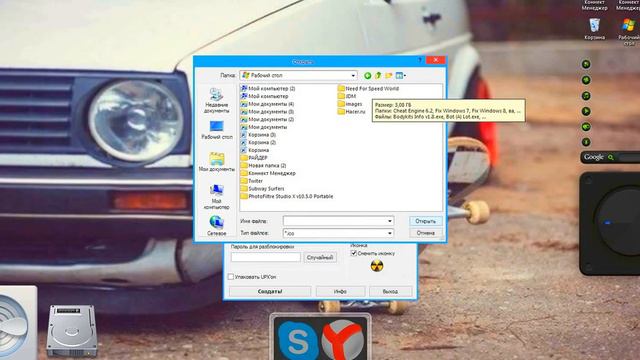This screenshot has width=640, height=360.
Task: Select the JDM folder
Action: (x=347, y=96)
